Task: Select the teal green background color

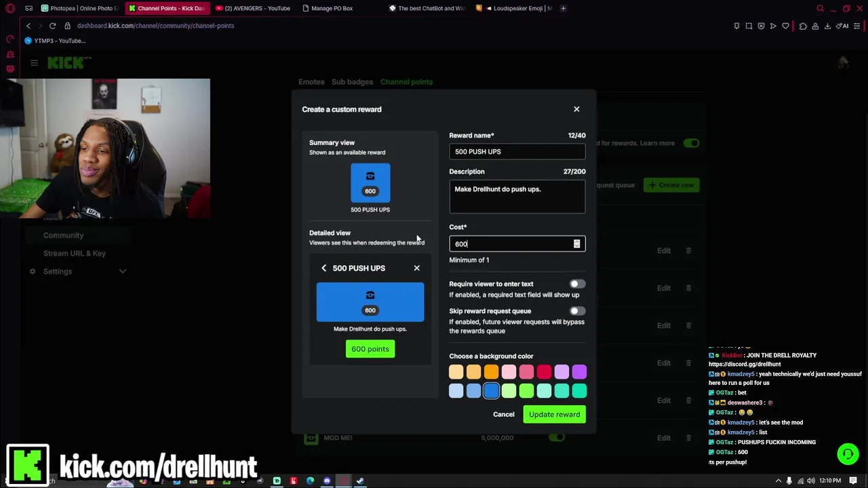Action: click(579, 390)
